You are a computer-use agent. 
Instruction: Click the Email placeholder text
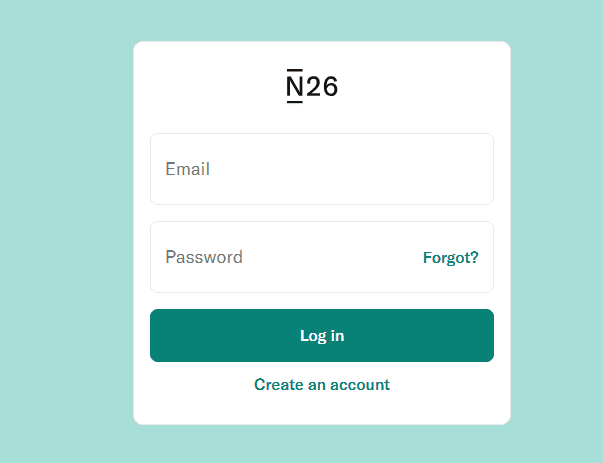[187, 169]
